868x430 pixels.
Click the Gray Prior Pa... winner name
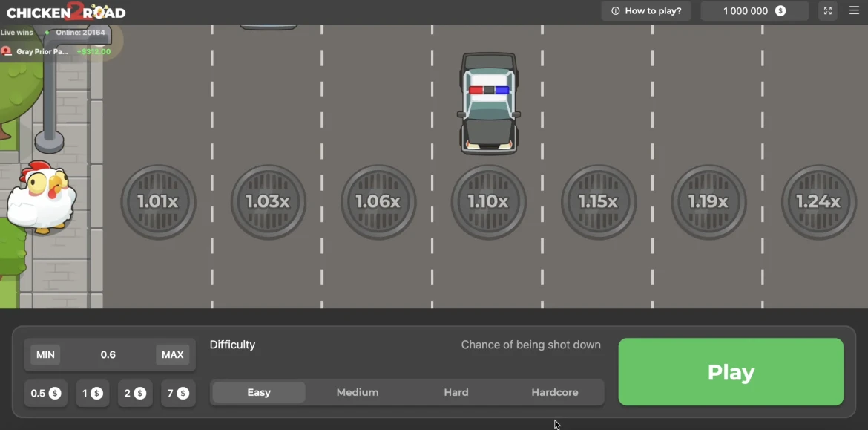42,51
